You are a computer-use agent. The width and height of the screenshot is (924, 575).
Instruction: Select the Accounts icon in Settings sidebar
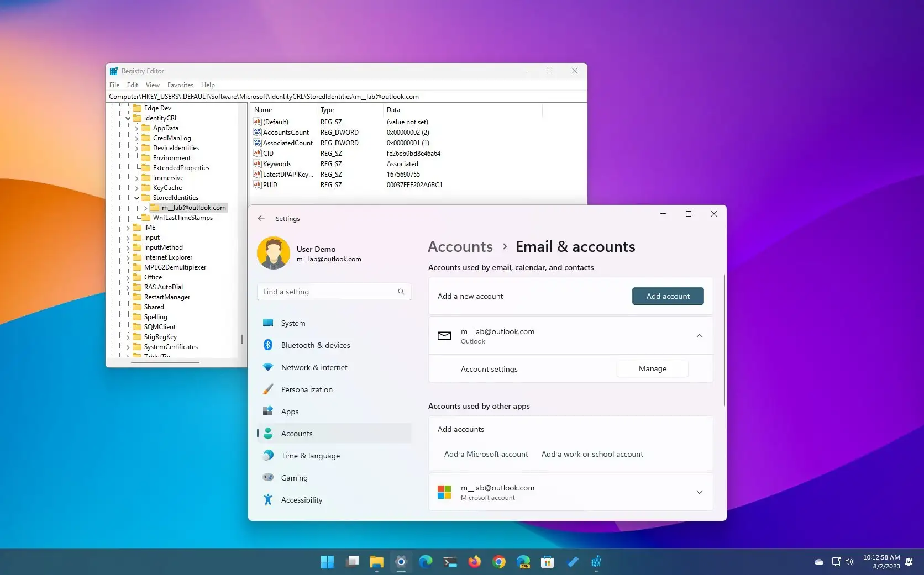pos(269,434)
